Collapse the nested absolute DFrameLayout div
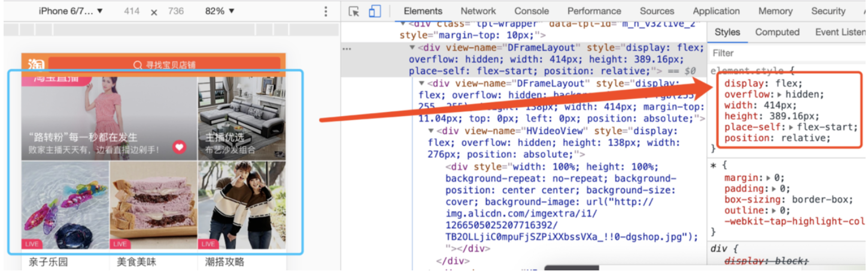Viewport: 868px width, 274px height. coord(422,83)
